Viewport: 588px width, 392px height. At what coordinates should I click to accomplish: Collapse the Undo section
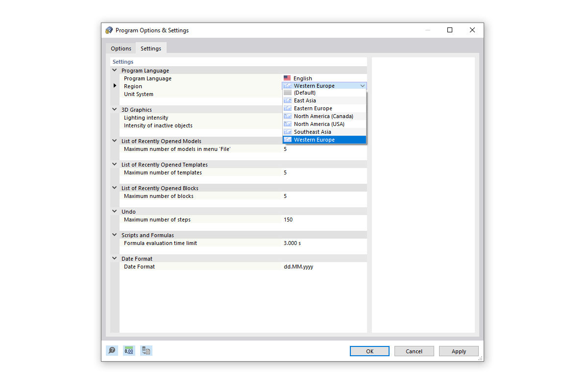[x=114, y=211]
